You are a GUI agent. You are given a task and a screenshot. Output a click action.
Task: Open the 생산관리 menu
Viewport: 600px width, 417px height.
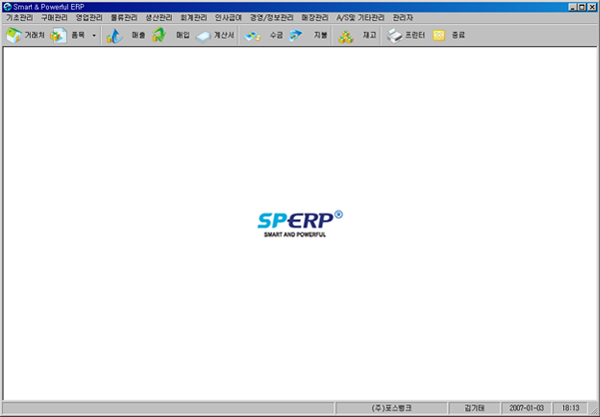159,18
